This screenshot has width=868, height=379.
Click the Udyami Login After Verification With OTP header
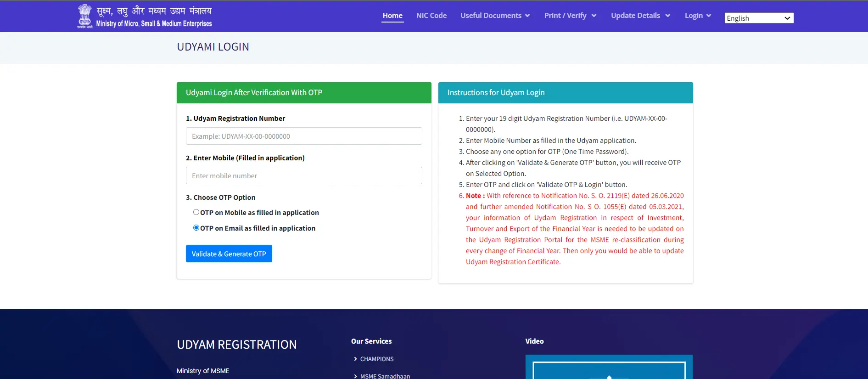304,93
